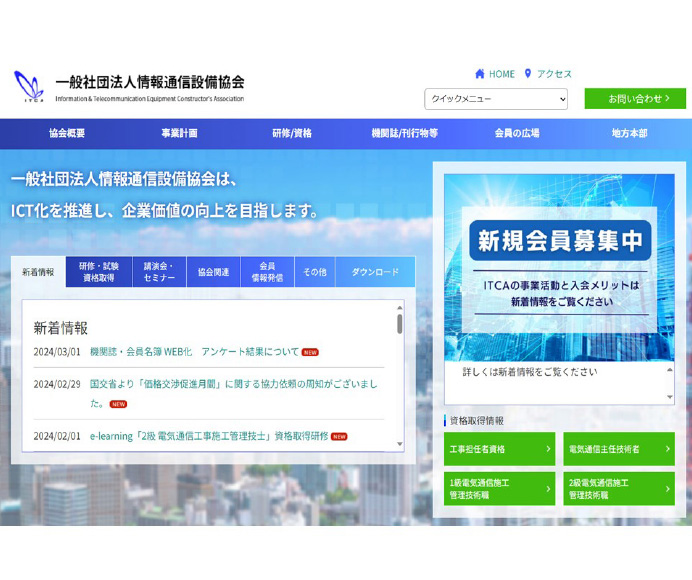This screenshot has width=692, height=580.
Task: Click the 詳しくは新着情報をご覧ください text
Action: pos(530,372)
